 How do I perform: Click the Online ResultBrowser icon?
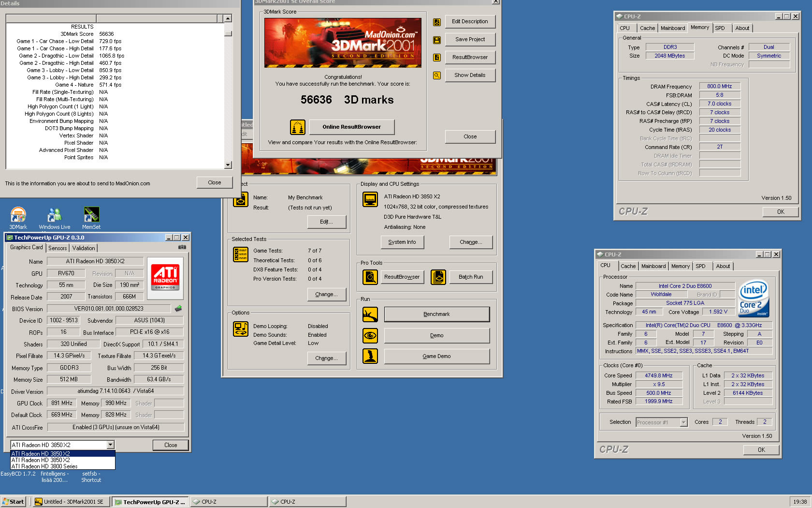click(298, 127)
